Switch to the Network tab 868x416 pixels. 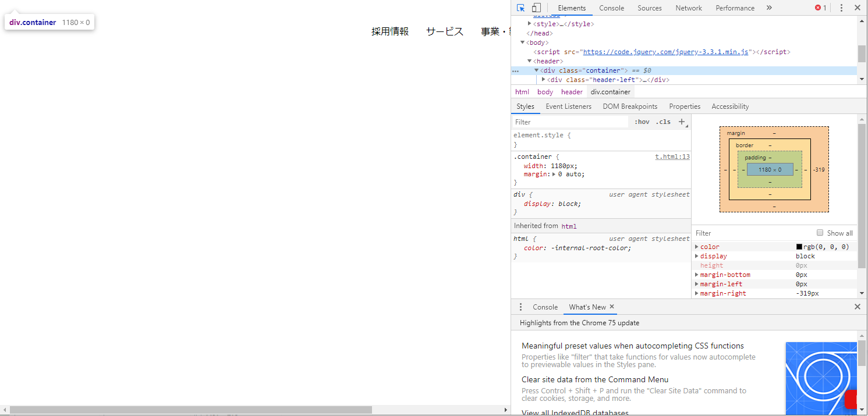coord(689,8)
